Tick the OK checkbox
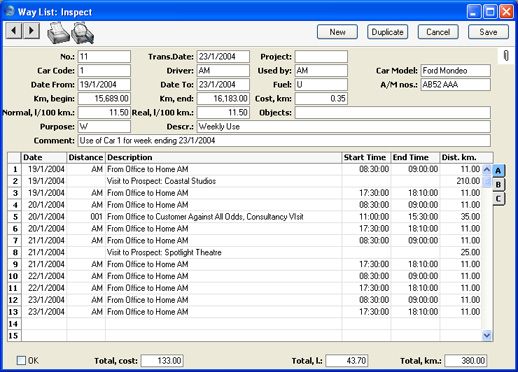Image resolution: width=518 pixels, height=372 pixels. 21,360
